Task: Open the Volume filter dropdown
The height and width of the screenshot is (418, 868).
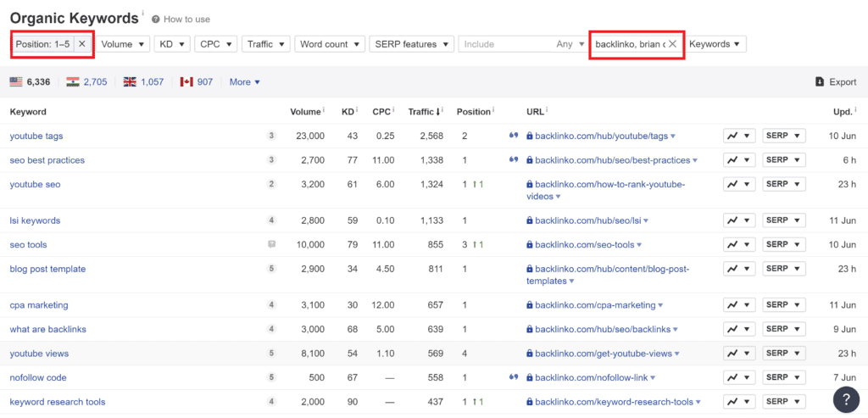Action: tap(122, 44)
